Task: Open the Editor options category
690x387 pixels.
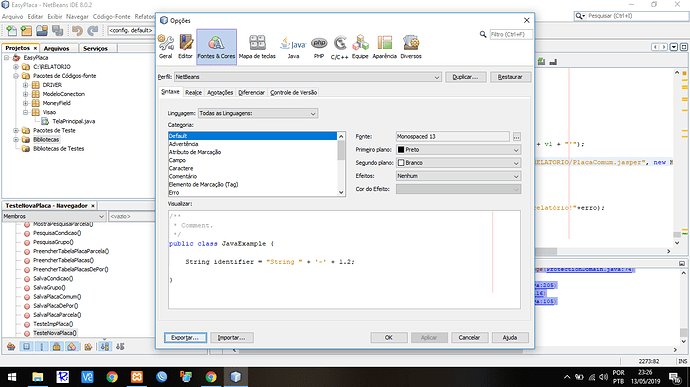Action: point(185,47)
